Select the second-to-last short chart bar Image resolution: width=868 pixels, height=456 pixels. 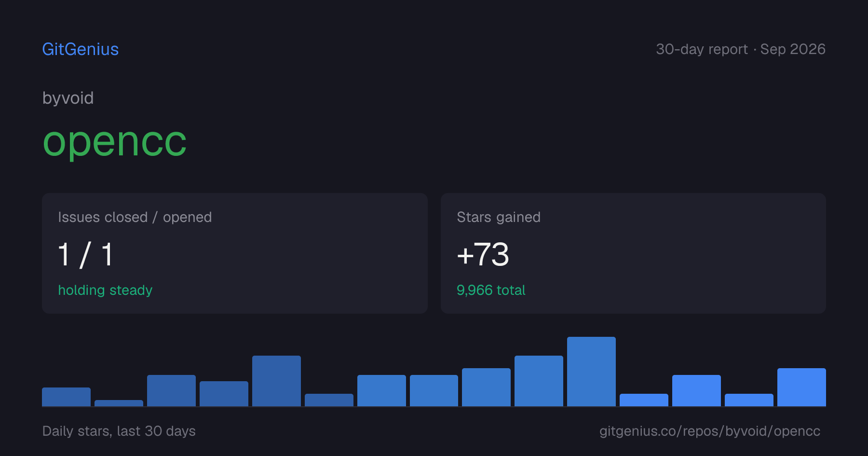tap(749, 400)
